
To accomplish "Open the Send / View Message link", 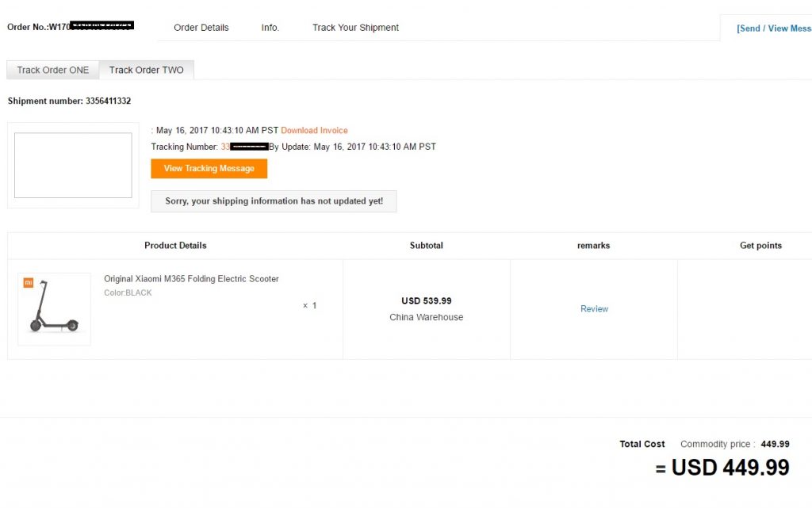I will click(x=774, y=29).
